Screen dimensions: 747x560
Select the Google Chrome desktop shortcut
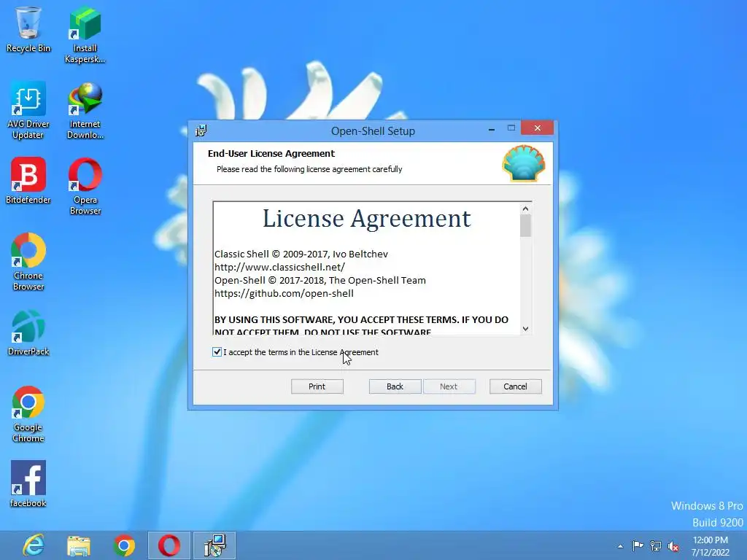tap(28, 414)
